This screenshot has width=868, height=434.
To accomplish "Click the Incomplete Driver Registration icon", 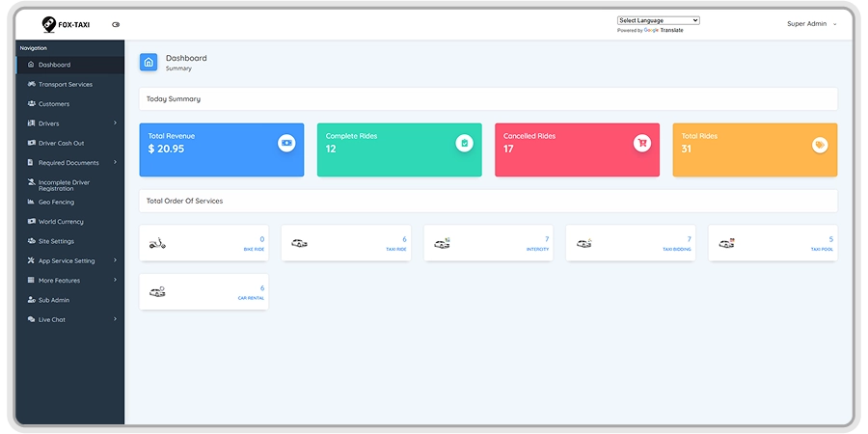I will point(31,182).
